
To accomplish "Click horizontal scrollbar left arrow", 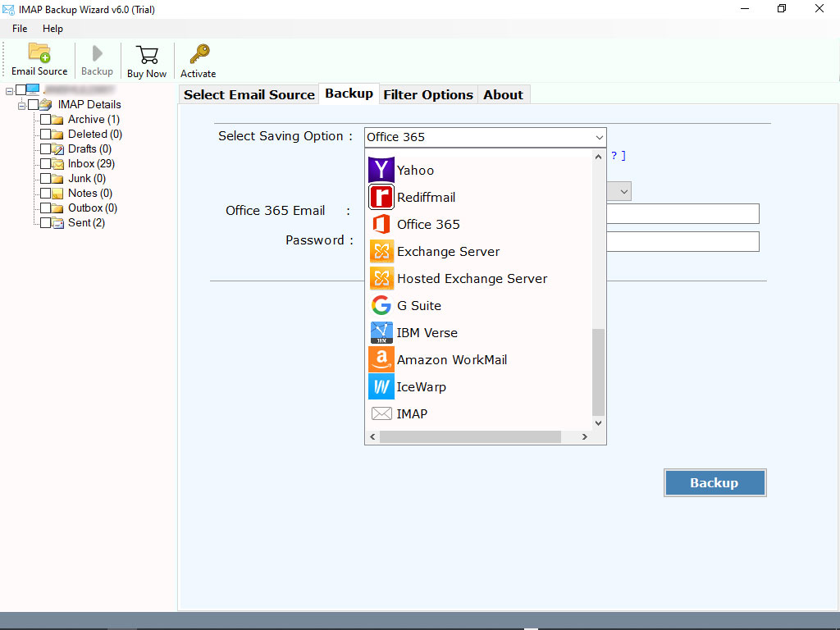I will [372, 437].
